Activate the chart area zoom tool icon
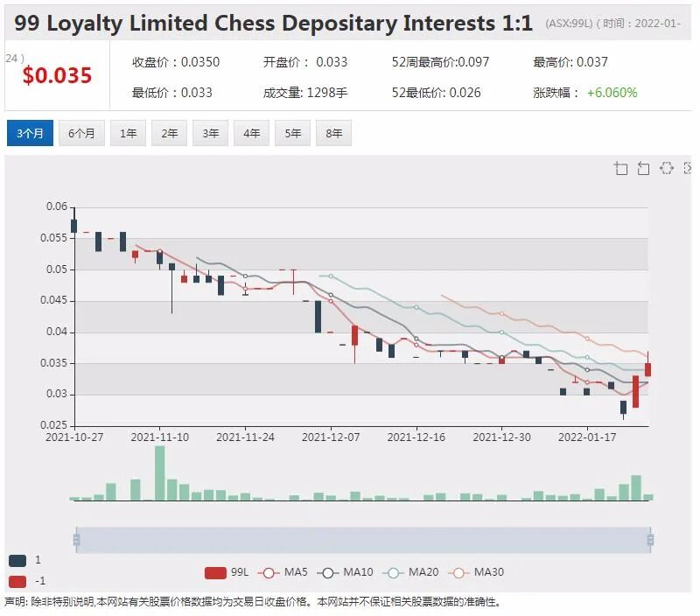This screenshot has height=616, width=700. click(x=621, y=168)
